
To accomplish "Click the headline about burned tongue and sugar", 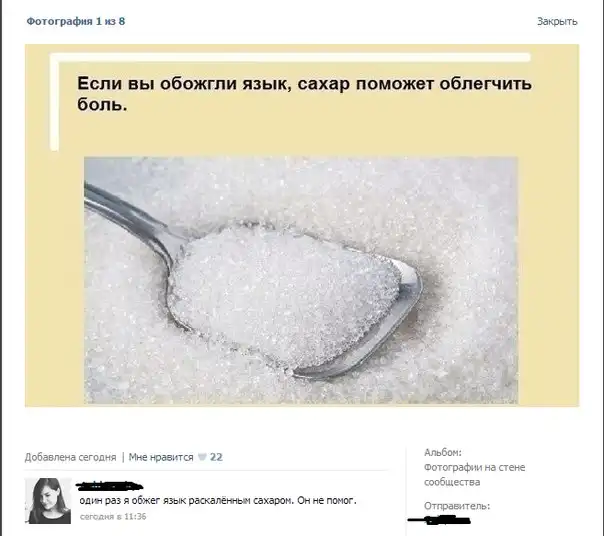I will point(304,93).
